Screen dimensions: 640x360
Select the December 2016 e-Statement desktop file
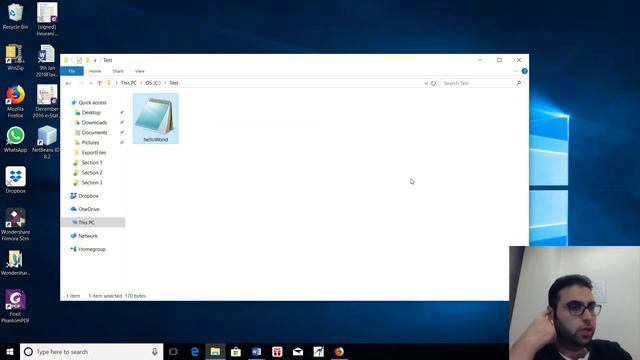coord(47,101)
